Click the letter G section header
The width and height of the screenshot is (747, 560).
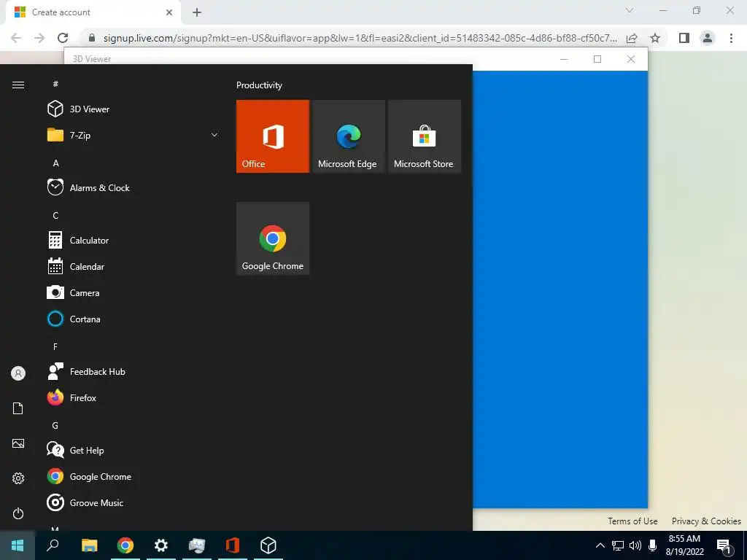pos(55,425)
